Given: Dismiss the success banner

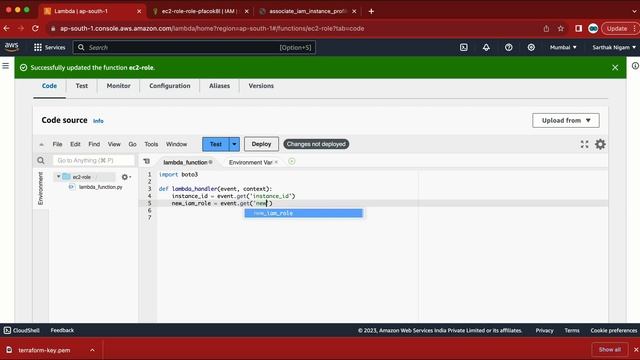Looking at the screenshot, I should [x=615, y=67].
